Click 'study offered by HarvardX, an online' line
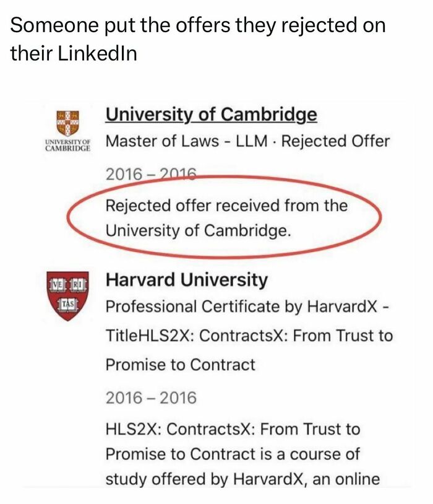This screenshot has height=504, width=433. [243, 479]
